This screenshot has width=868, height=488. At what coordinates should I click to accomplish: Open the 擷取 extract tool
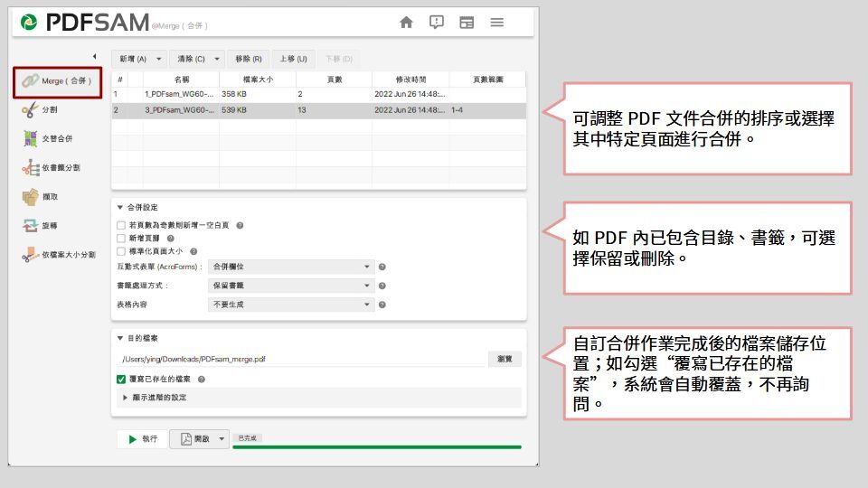[x=51, y=196]
